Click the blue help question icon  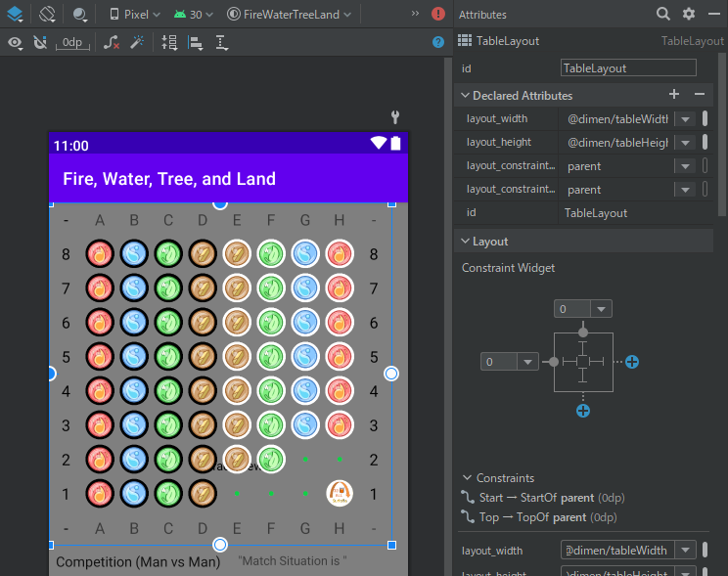438,43
